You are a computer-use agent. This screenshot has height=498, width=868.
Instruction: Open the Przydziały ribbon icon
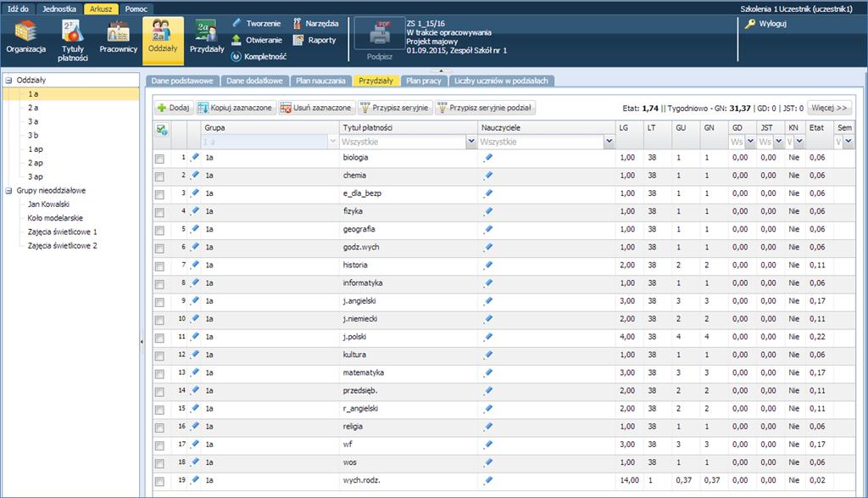click(x=207, y=37)
